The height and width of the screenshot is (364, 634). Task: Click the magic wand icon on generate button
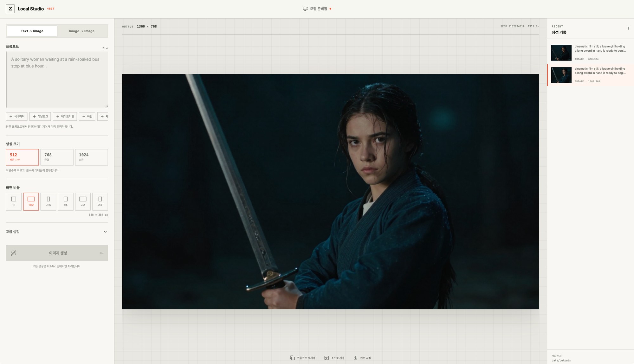[14, 253]
